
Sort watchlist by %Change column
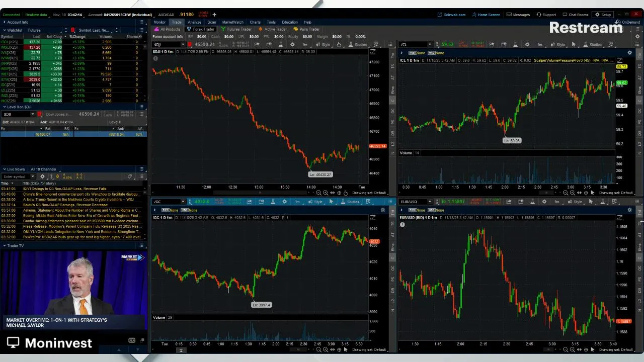click(x=77, y=37)
